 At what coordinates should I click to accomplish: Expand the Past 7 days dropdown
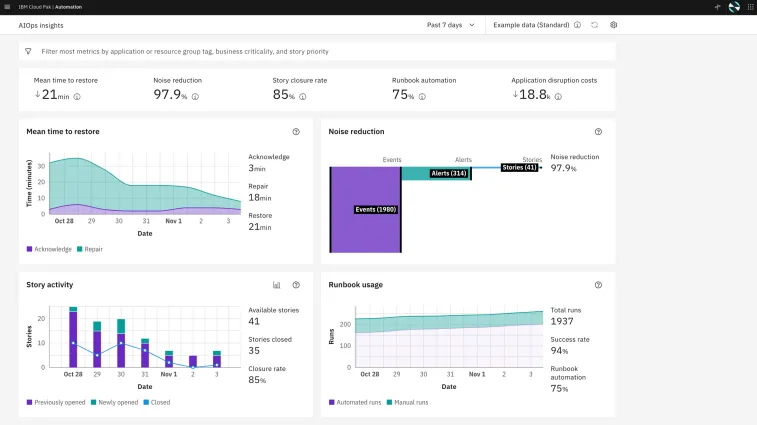(450, 25)
